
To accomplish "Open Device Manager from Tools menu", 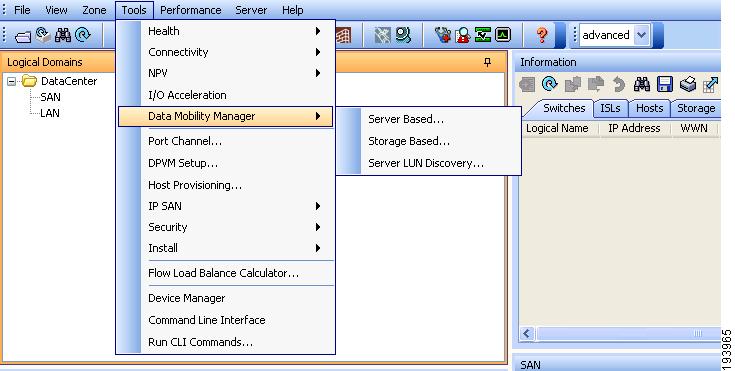I will pos(187,298).
